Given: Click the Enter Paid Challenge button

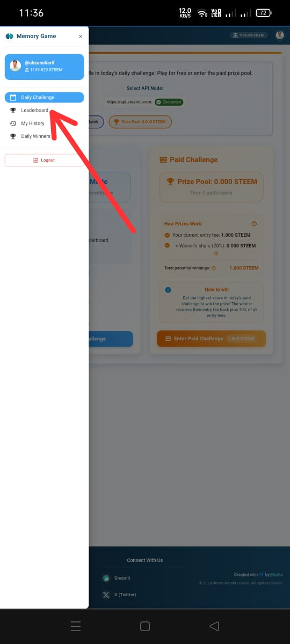Looking at the screenshot, I should coord(211,339).
